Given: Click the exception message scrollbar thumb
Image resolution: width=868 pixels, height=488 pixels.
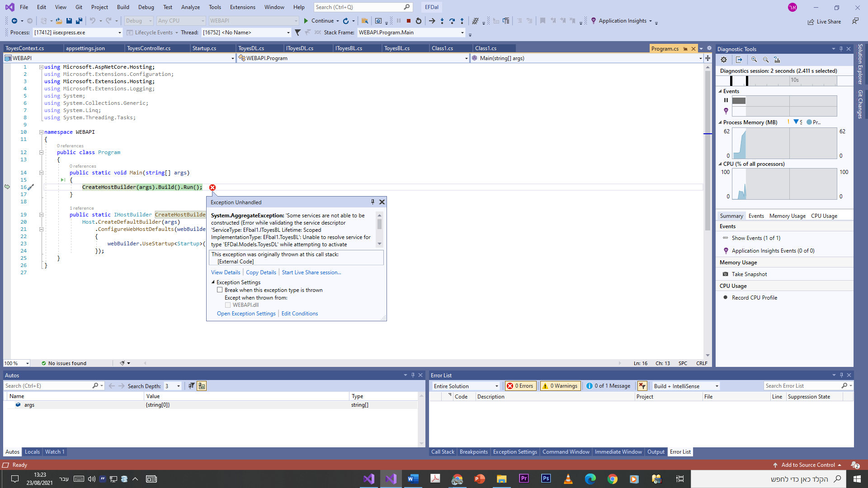Looking at the screenshot, I should point(379,224).
